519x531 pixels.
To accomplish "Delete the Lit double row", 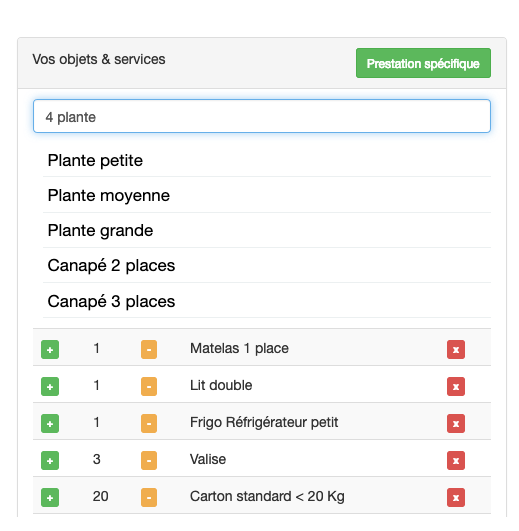I will click(456, 386).
